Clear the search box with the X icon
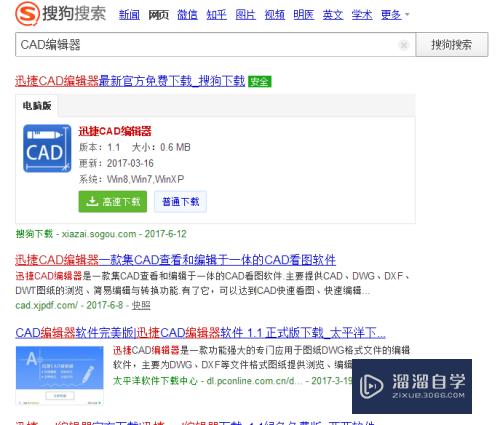 click(x=404, y=45)
